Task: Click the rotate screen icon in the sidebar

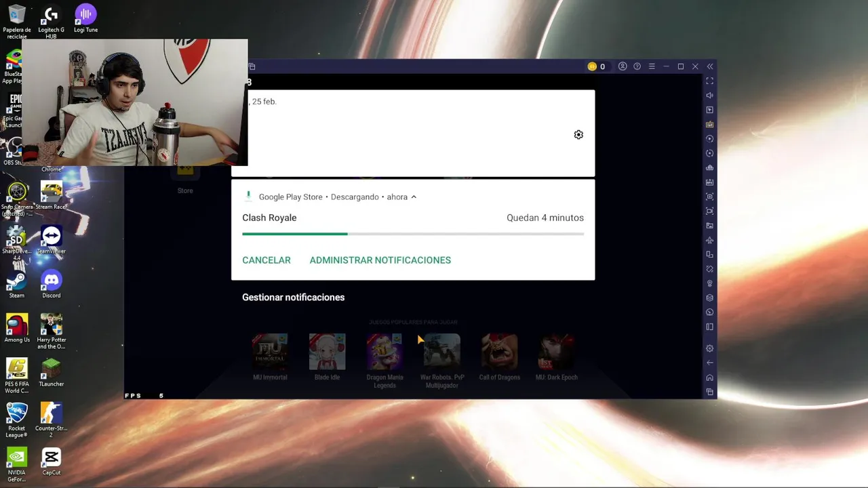Action: (x=709, y=255)
